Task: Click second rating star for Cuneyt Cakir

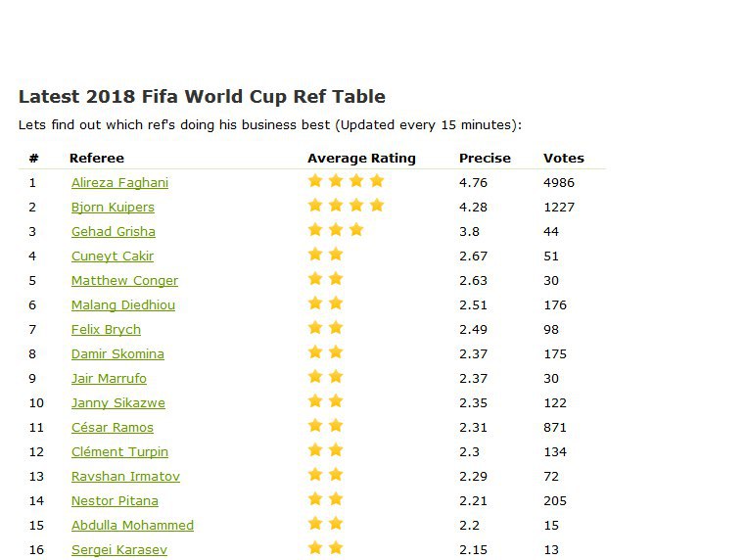Action: click(x=336, y=255)
